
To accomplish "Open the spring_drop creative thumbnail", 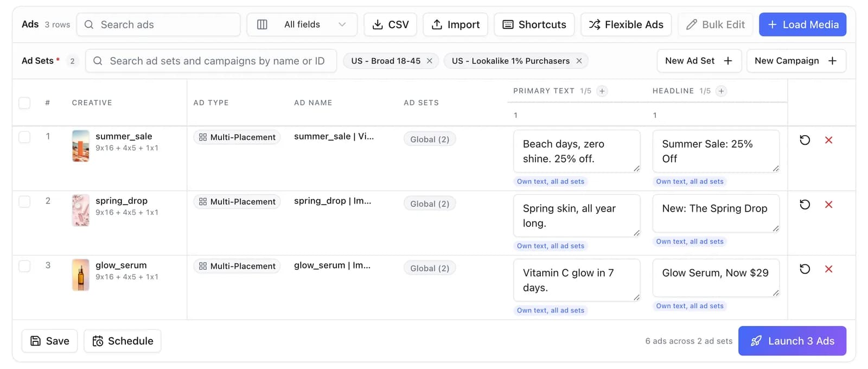I will coord(81,211).
